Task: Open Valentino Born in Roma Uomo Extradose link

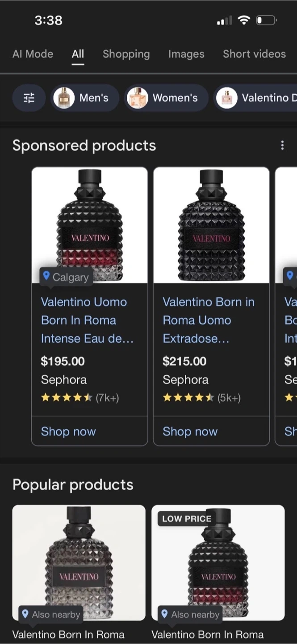Action: coord(208,320)
